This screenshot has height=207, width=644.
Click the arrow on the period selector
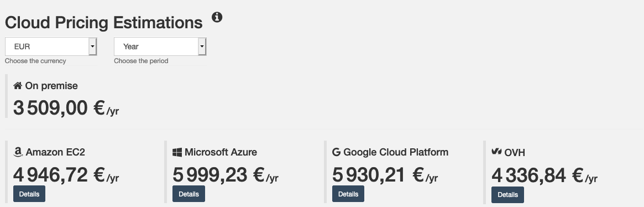202,46
